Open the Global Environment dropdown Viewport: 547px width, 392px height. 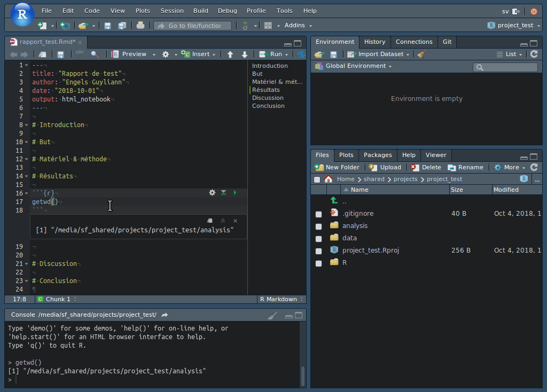click(354, 66)
